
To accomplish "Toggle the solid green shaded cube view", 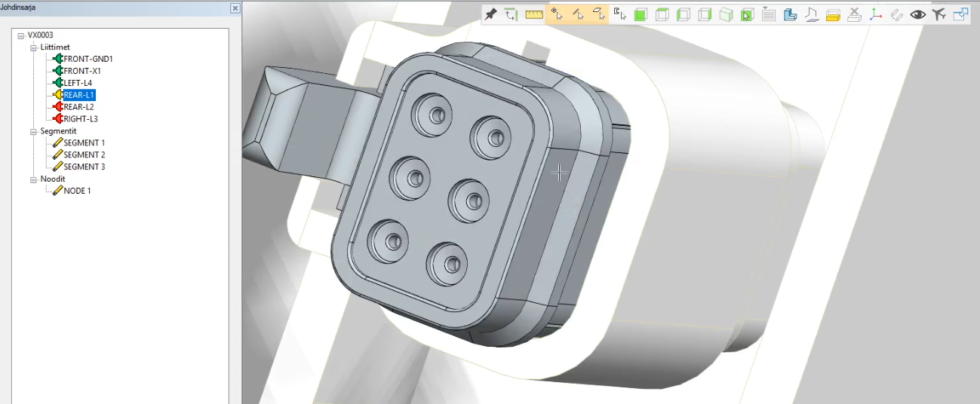I will tap(641, 14).
